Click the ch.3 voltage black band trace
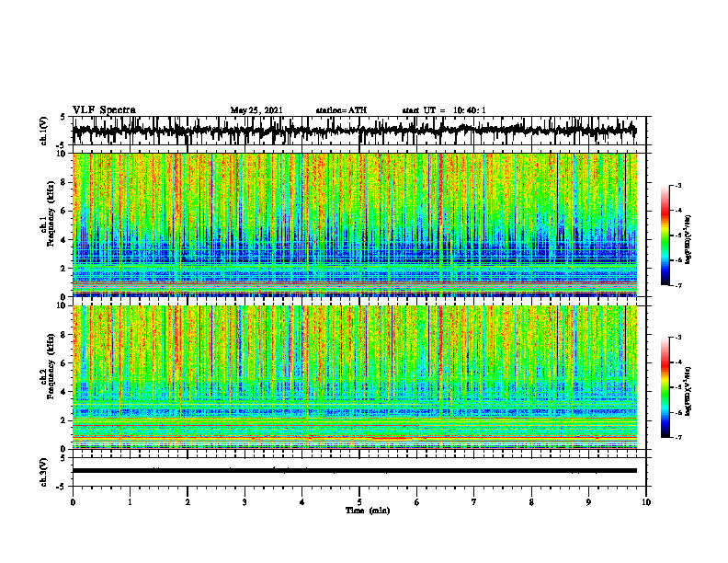 355,471
